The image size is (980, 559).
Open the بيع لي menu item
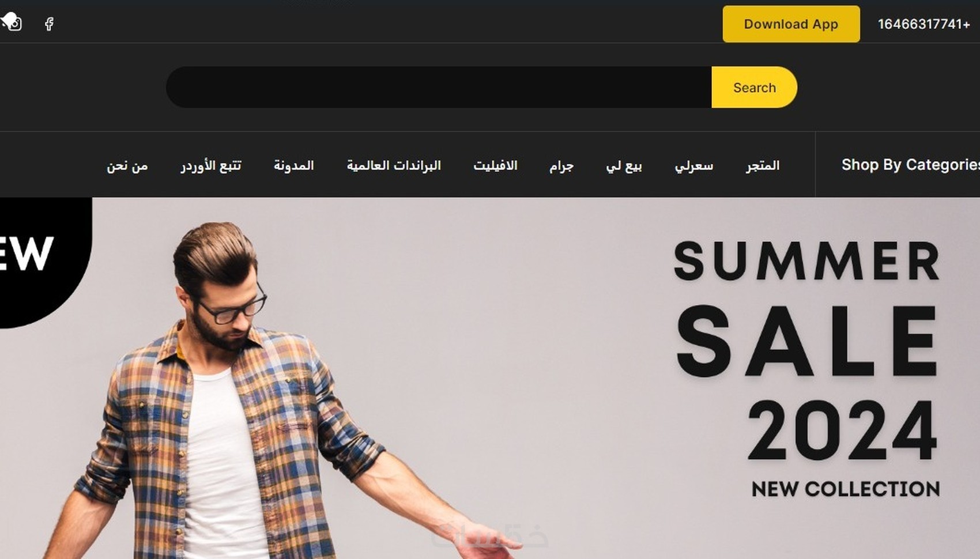coord(624,166)
